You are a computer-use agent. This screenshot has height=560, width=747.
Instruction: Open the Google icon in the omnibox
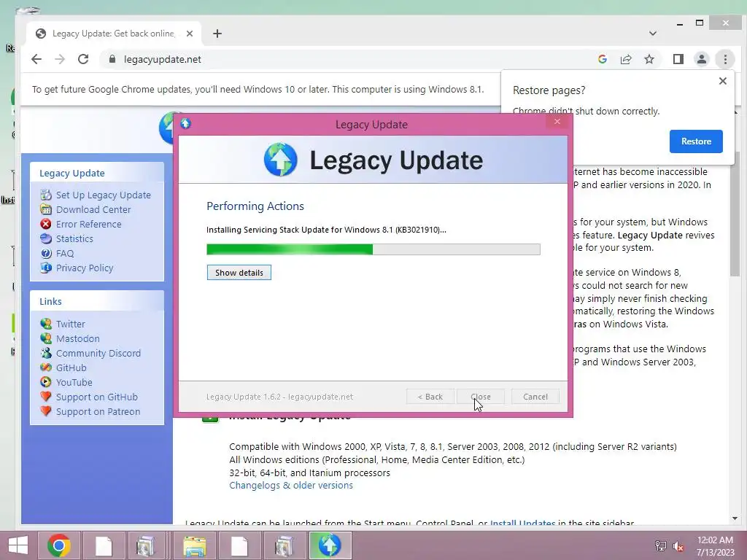point(602,59)
